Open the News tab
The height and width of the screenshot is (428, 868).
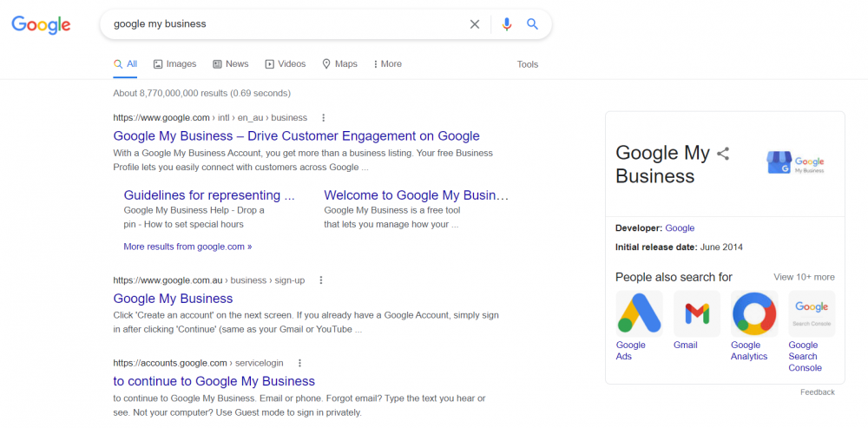(x=231, y=64)
